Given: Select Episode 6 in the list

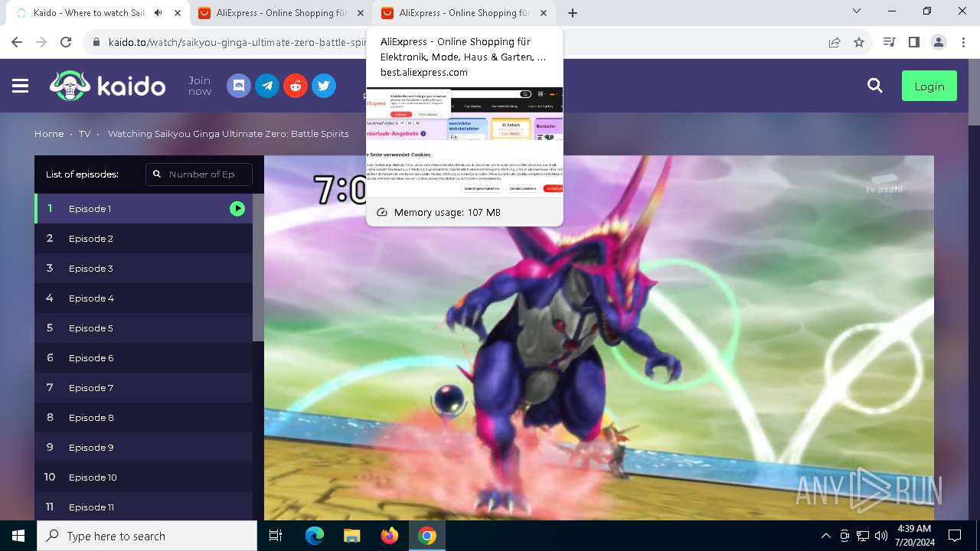Looking at the screenshot, I should click(143, 357).
